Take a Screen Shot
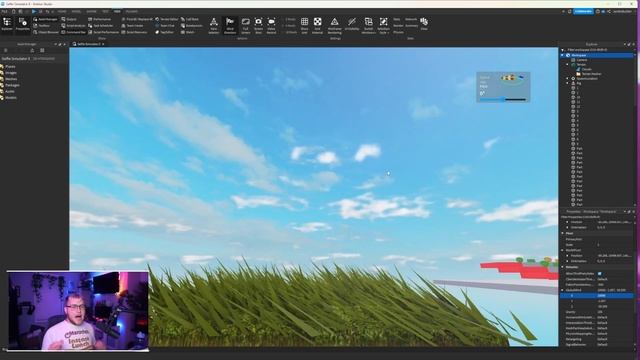The height and width of the screenshot is (360, 640). click(x=258, y=25)
